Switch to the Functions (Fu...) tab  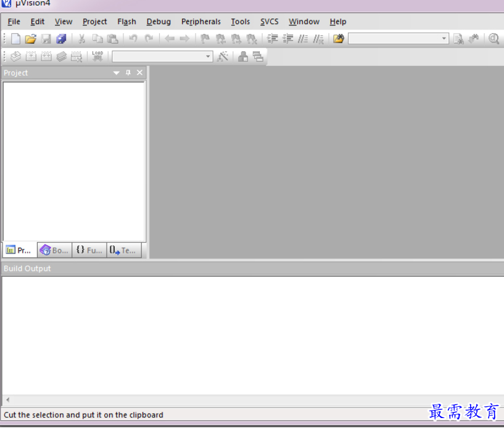click(89, 250)
